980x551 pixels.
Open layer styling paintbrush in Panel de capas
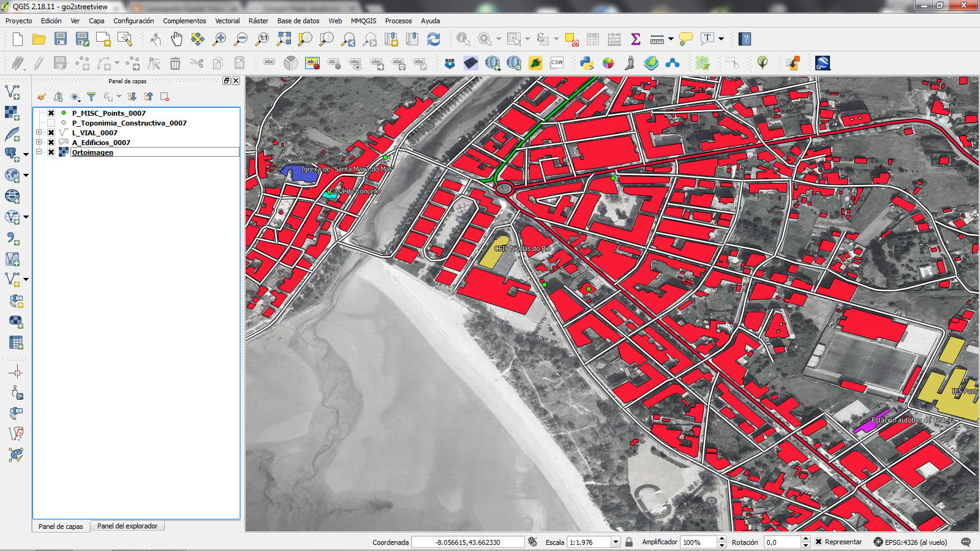point(40,97)
